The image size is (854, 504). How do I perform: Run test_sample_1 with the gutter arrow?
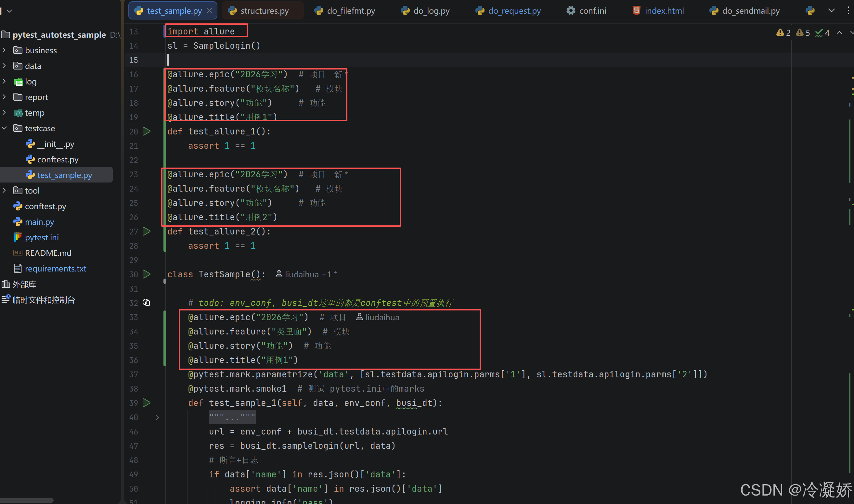(147, 403)
